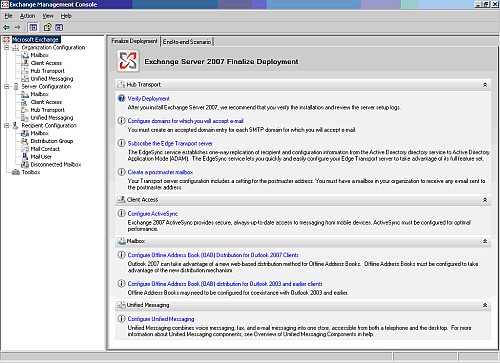The width and height of the screenshot is (500, 363).
Task: Select Hub Transport under Server Configuration
Action: [x=47, y=110]
